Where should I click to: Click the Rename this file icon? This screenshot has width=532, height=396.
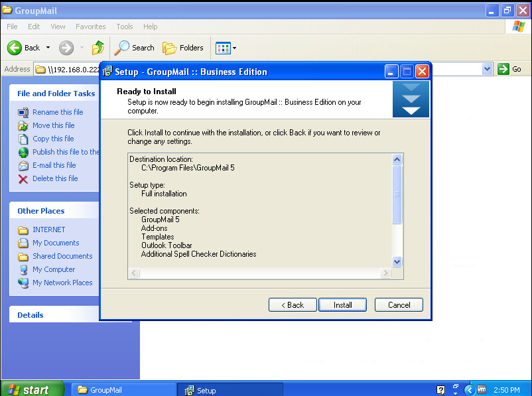click(23, 112)
